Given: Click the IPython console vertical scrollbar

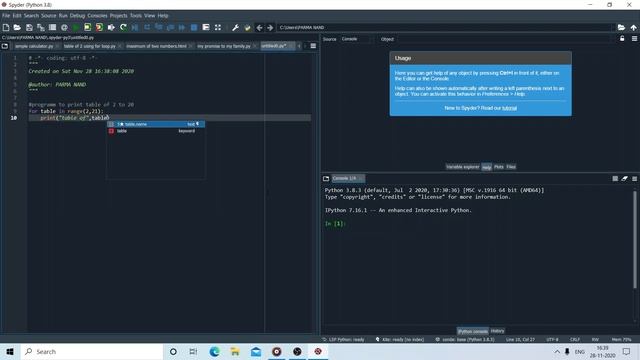Looking at the screenshot, I should pyautogui.click(x=635, y=240).
